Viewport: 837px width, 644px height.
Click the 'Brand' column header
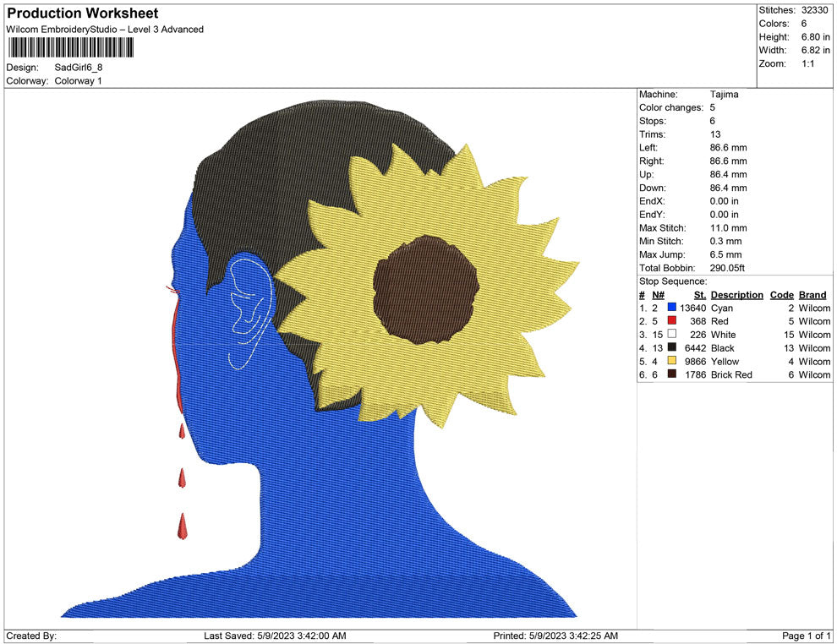812,294
